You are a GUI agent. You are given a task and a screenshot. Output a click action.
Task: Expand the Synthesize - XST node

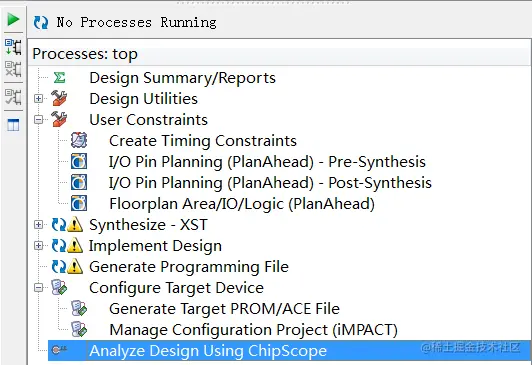tap(38, 225)
